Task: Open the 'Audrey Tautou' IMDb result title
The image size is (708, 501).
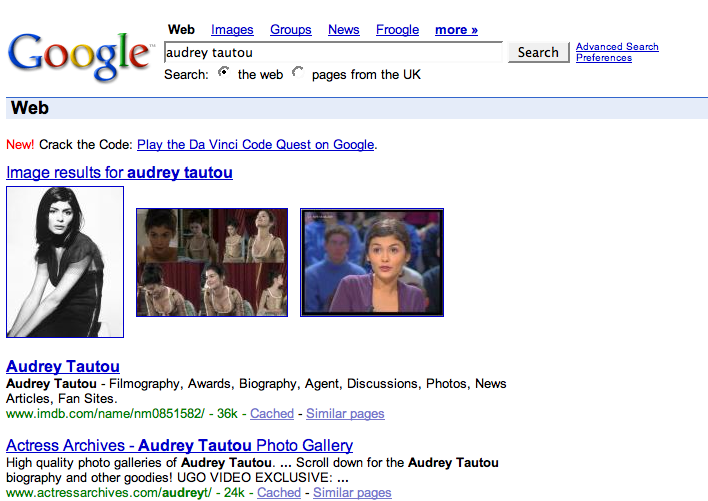Action: pyautogui.click(x=63, y=367)
